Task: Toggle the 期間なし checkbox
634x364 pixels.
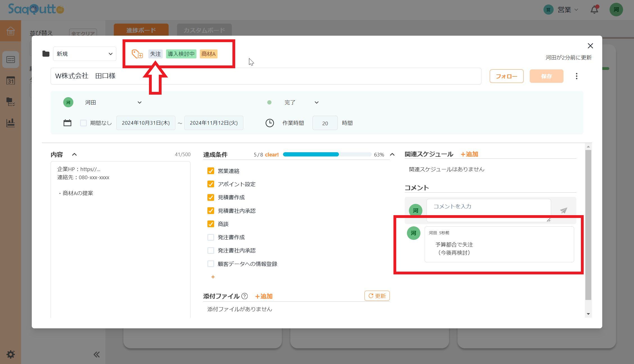Action: 83,123
